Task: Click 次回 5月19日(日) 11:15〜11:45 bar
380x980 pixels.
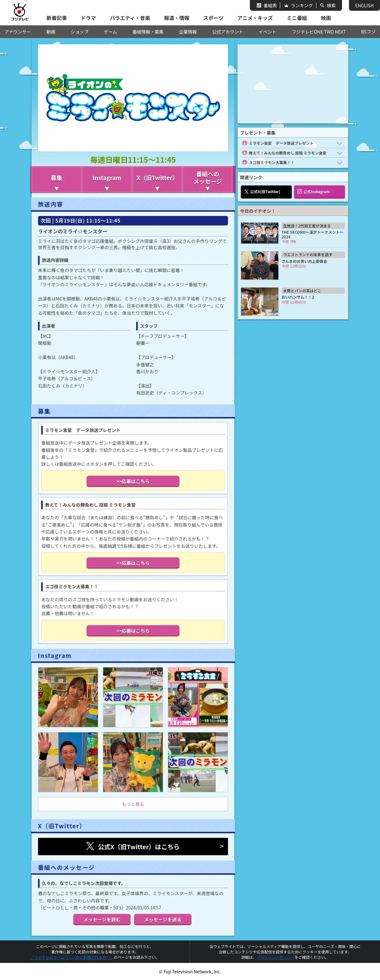Action: pos(133,221)
